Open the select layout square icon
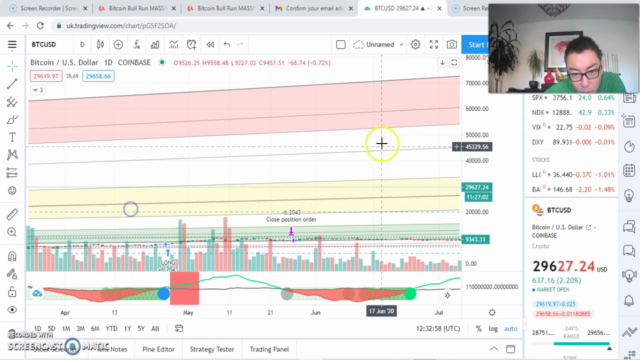Screen dimensions: 640x360 340,44
